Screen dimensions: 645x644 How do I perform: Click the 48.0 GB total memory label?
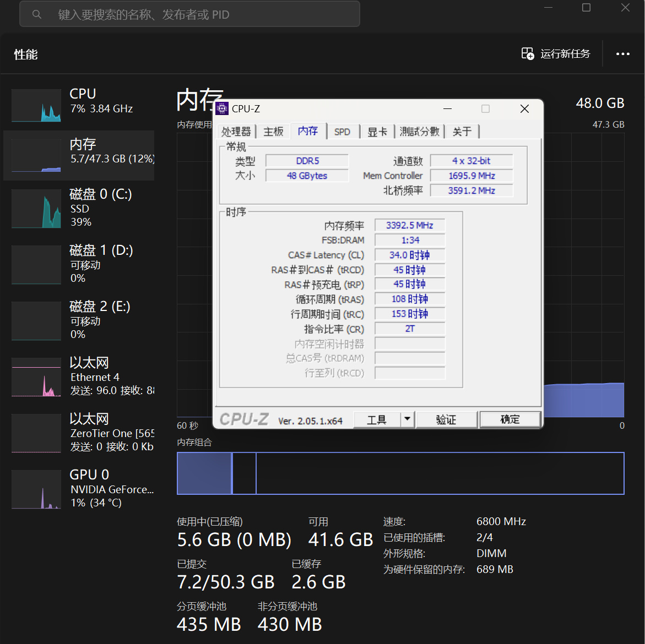(x=600, y=103)
